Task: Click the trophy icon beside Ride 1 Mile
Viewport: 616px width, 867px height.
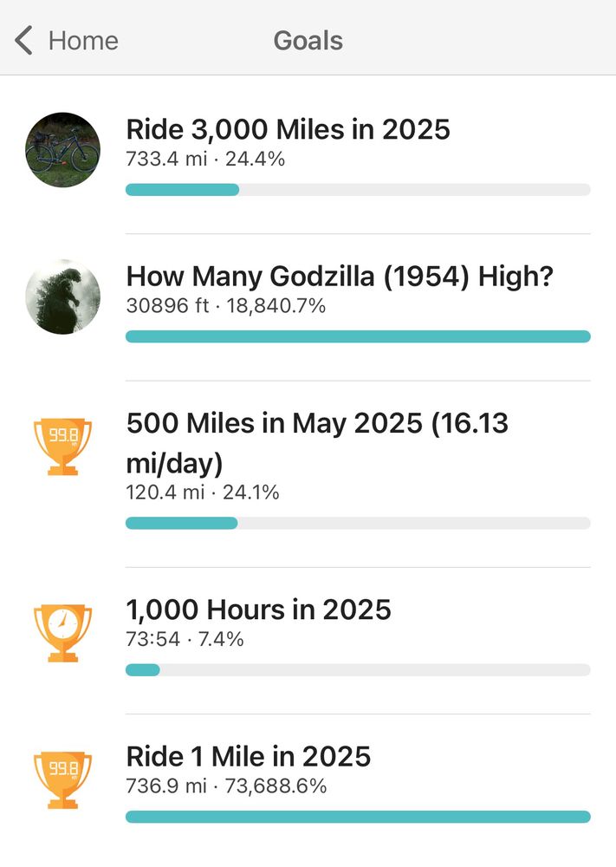Action: coord(63,777)
